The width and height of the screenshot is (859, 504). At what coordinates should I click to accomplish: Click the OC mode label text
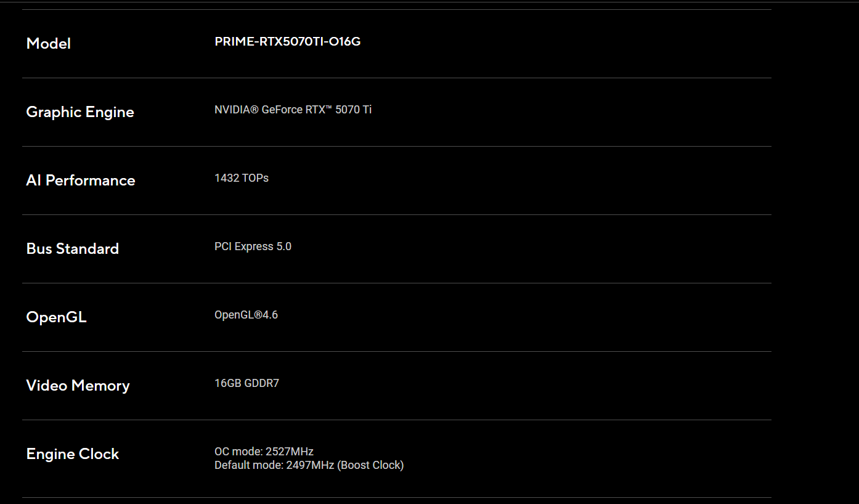click(x=238, y=452)
